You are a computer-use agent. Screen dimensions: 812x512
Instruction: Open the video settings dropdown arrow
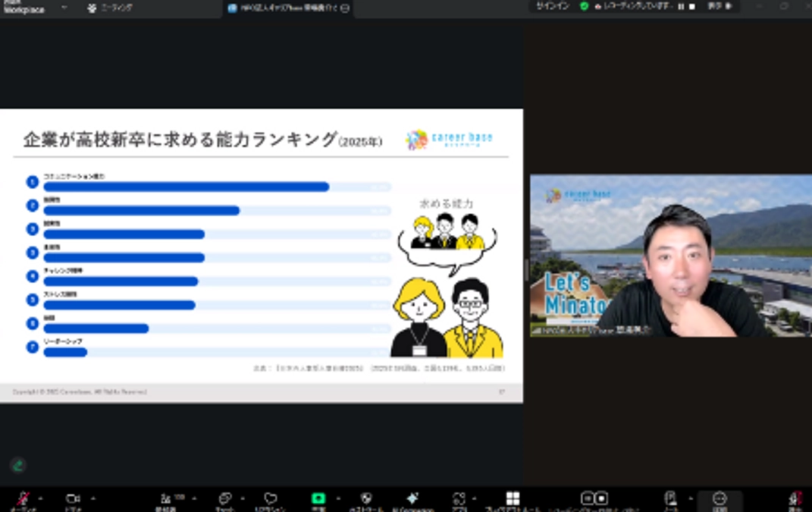92,499
